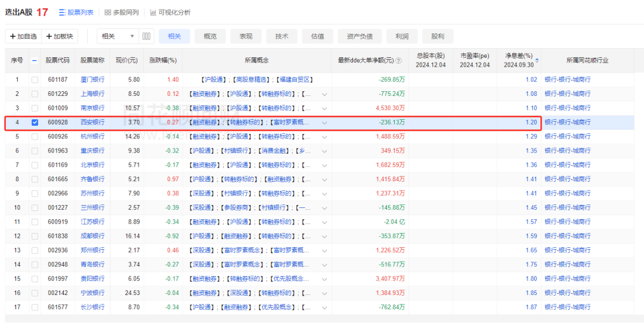Check the 厦门银行 row checkbox
Image resolution: width=644 pixels, height=323 pixels.
[35, 80]
